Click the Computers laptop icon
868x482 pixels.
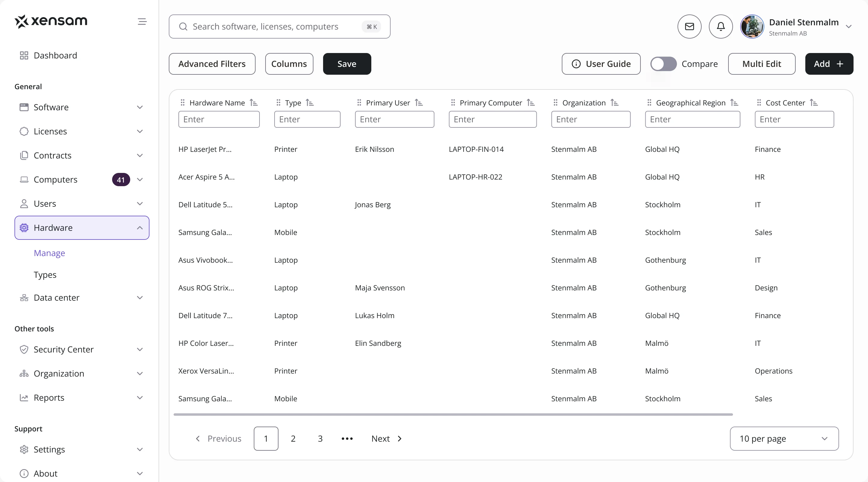[24, 180]
